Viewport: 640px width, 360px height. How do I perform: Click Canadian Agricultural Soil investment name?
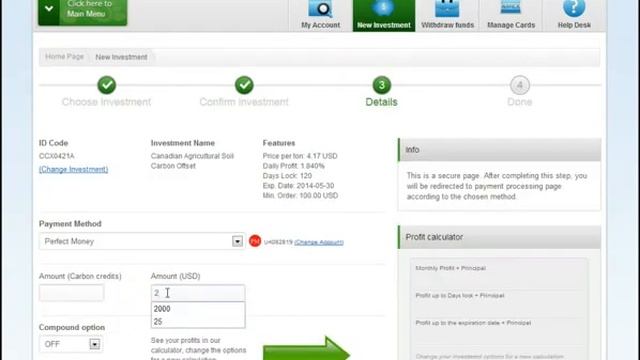click(192, 161)
